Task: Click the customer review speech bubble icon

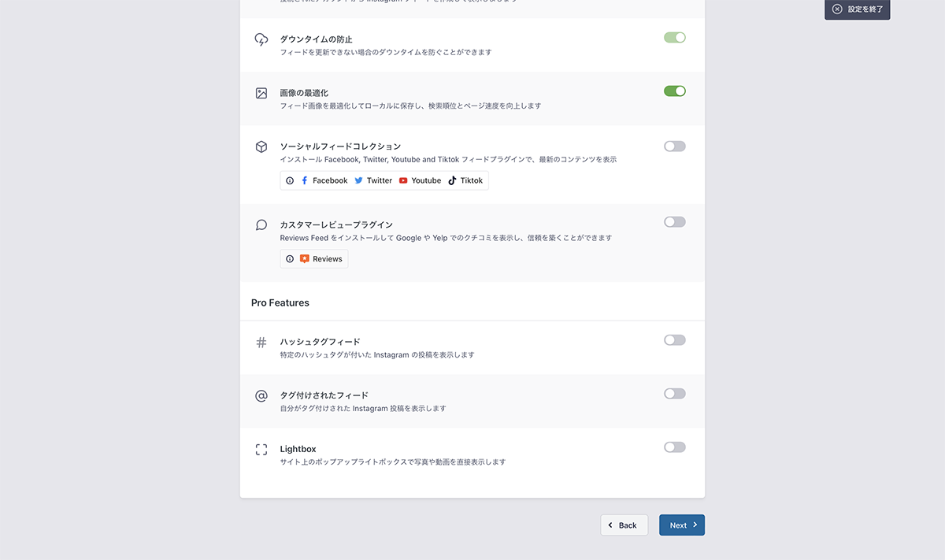Action: (261, 225)
